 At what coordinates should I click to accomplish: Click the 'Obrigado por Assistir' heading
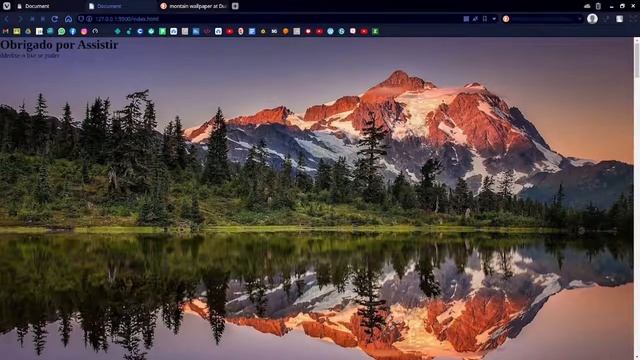click(59, 44)
